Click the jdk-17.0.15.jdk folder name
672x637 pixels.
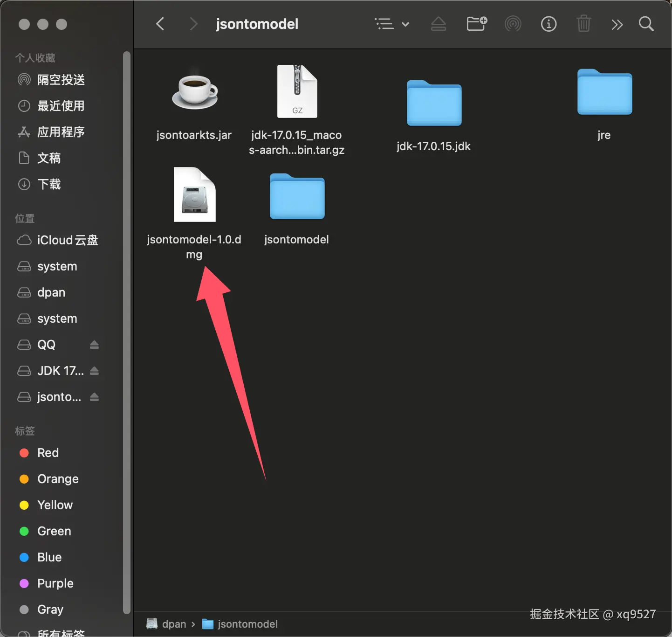pos(433,146)
